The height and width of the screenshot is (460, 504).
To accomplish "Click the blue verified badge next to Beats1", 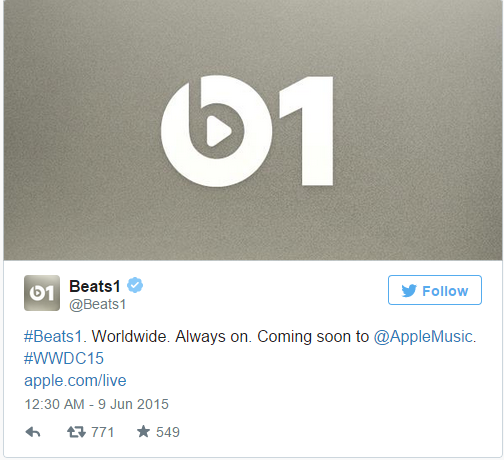I will pyautogui.click(x=135, y=285).
